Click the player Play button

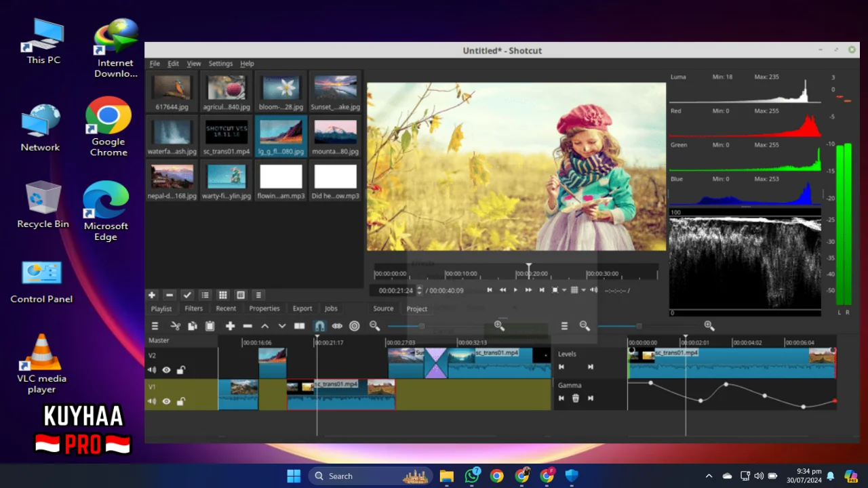pos(515,290)
